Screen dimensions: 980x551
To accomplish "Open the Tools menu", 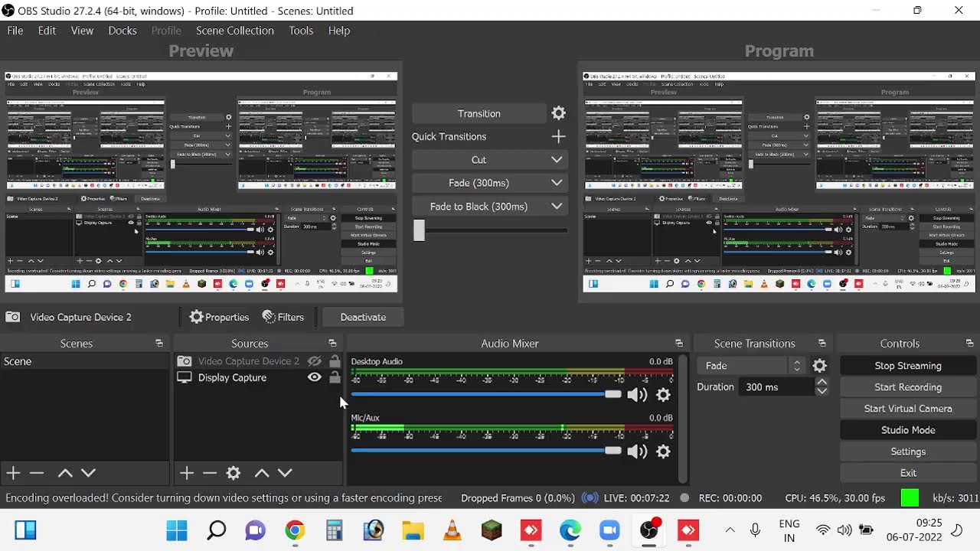I will (301, 31).
